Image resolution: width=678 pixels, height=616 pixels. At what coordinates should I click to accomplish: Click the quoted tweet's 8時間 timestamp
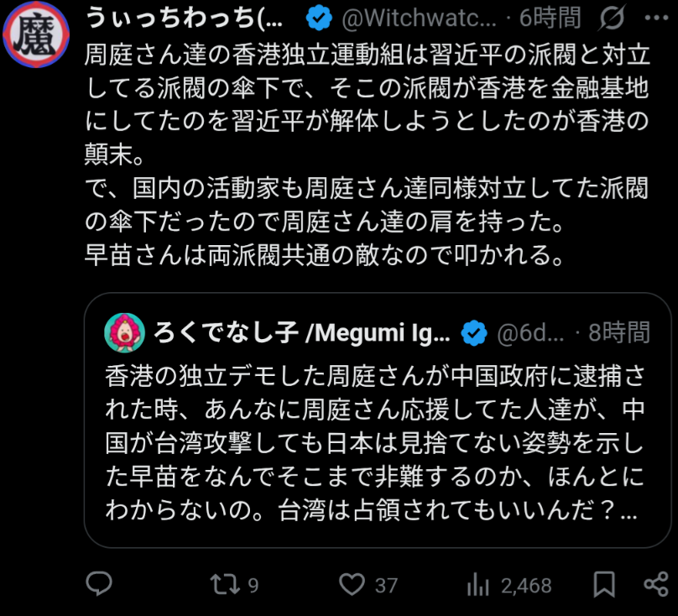[x=618, y=333]
